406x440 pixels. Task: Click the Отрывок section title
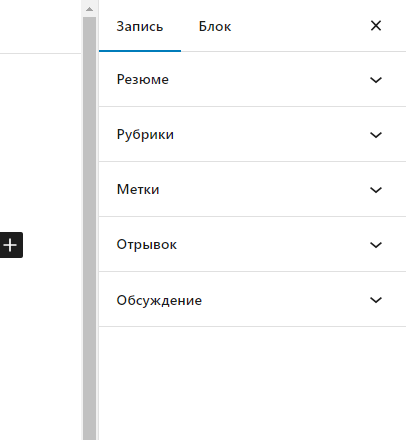pos(146,245)
